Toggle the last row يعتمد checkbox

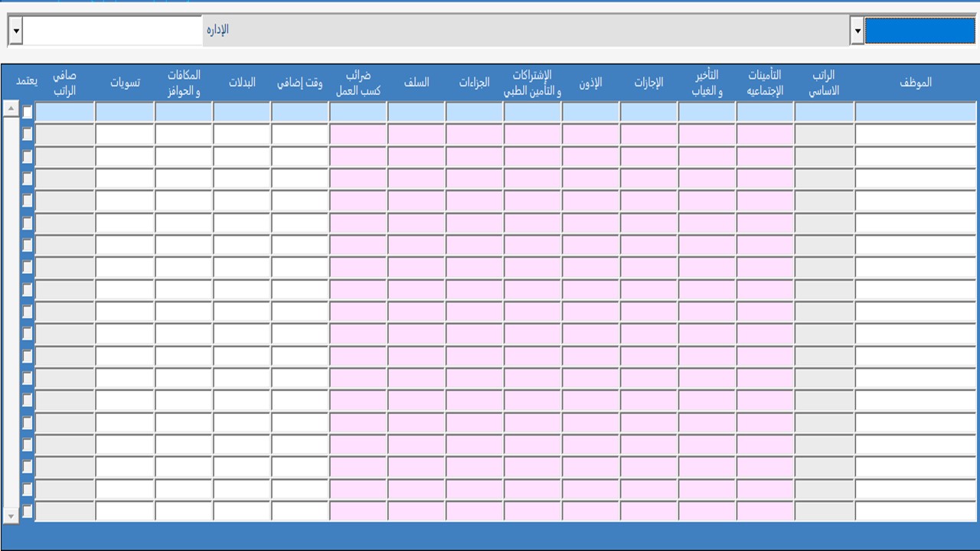28,511
